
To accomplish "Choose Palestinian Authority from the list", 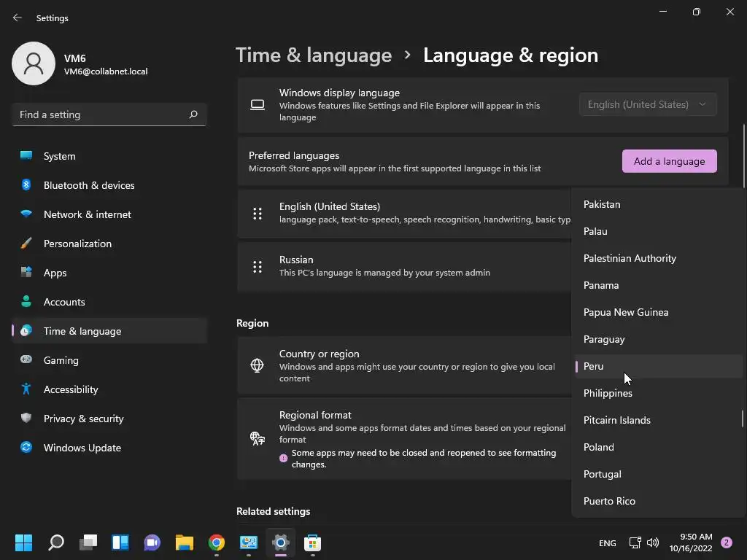I will (x=659, y=258).
